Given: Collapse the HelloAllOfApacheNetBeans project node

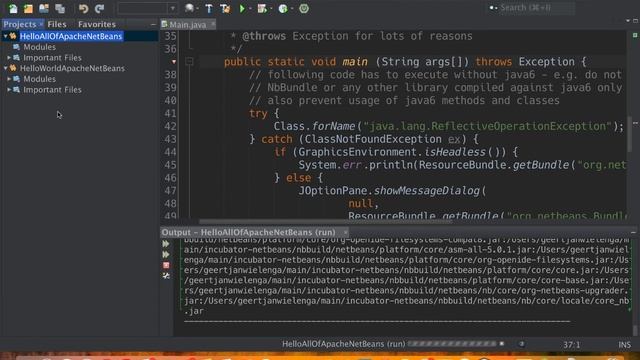Looking at the screenshot, I should [5, 36].
